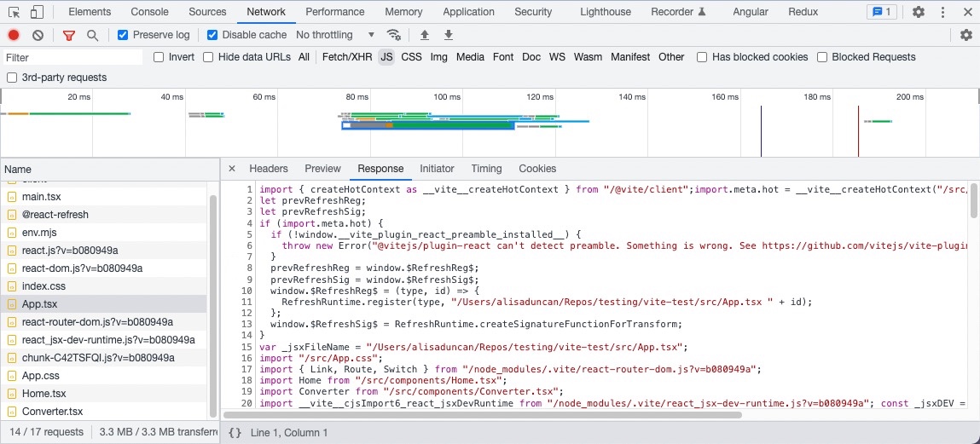The image size is (980, 444).
Task: Import HAR file with upload arrow
Action: click(x=425, y=35)
